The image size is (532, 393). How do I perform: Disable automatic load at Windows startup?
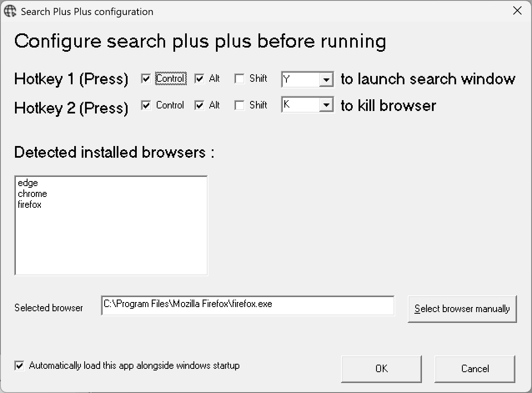(x=20, y=366)
